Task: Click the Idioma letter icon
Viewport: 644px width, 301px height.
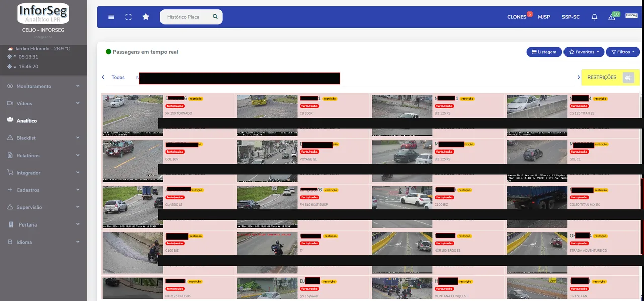Action: pyautogui.click(x=10, y=242)
